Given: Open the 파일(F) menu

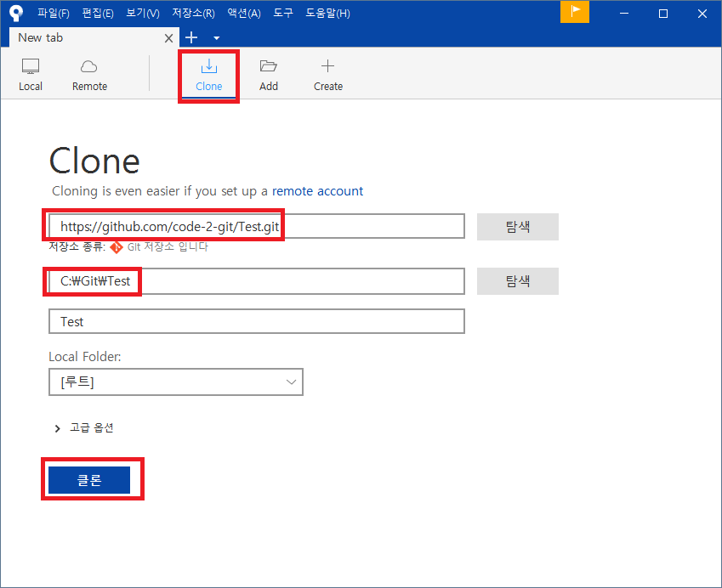Looking at the screenshot, I should point(54,13).
